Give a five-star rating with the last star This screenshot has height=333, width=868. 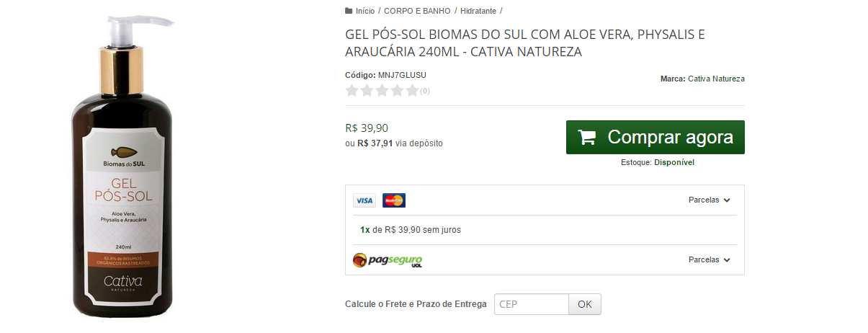(412, 91)
